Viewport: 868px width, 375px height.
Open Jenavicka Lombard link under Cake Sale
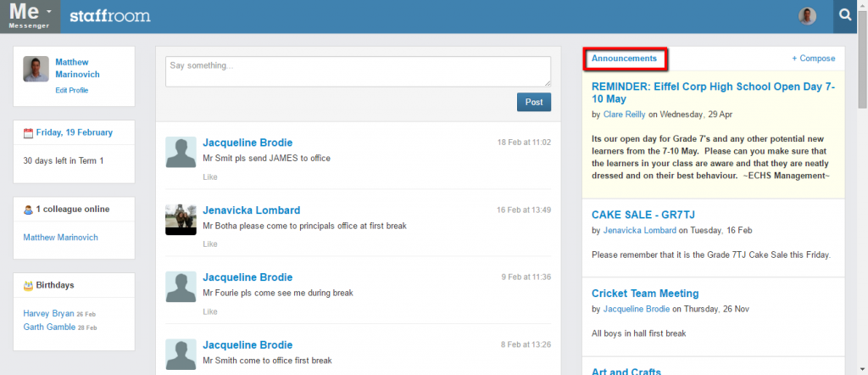(x=639, y=230)
